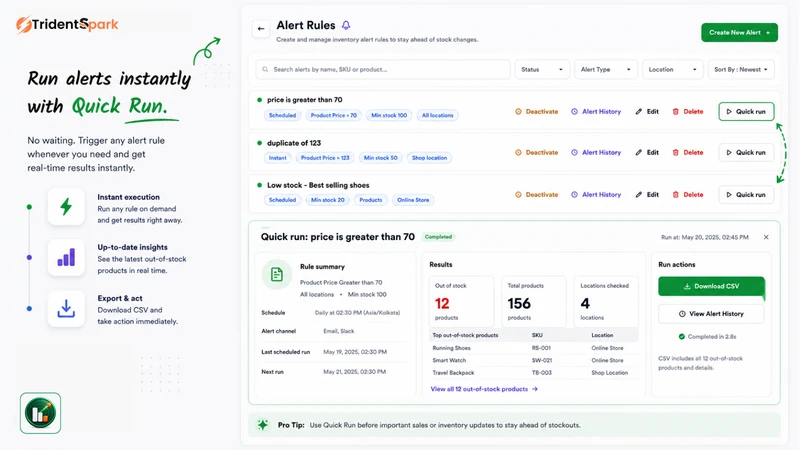Click the Out of stock 12 products card
This screenshot has height=450, width=800.
tap(462, 302)
